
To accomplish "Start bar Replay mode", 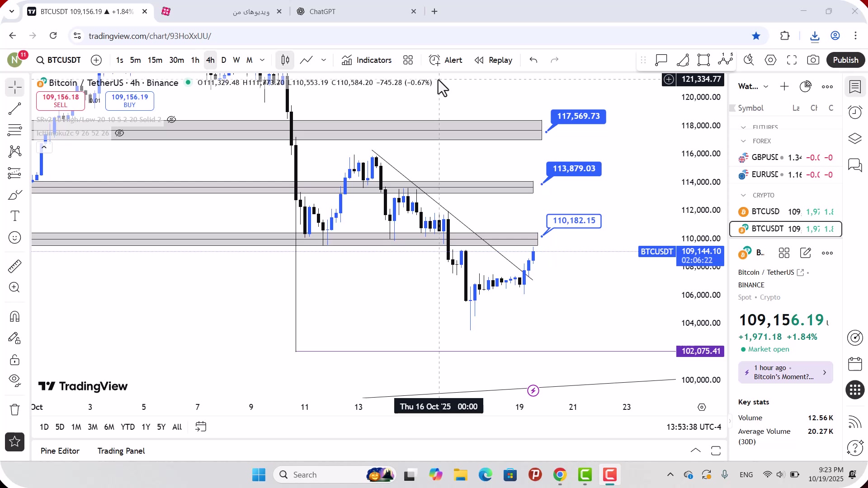I will 494,60.
